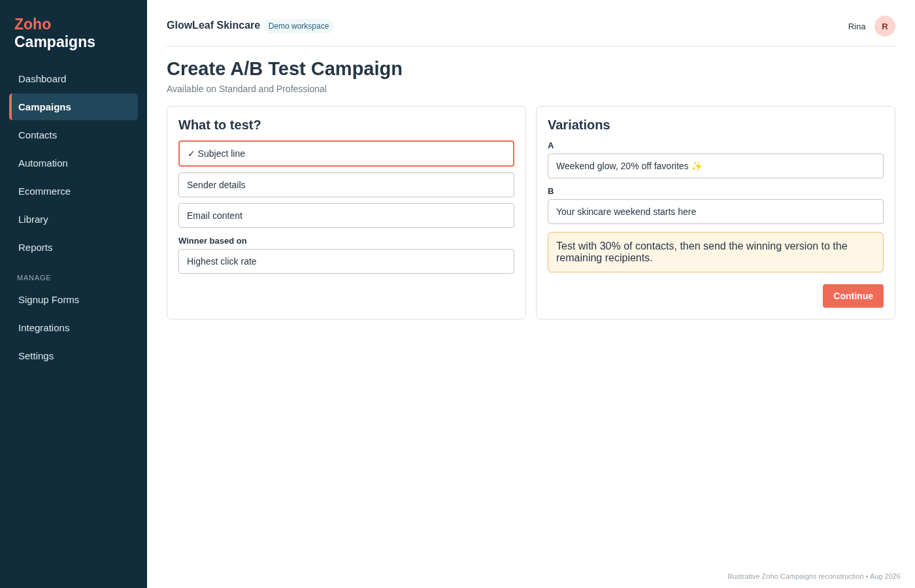
Task: Click Available on Standard and Professional text
Action: (x=246, y=89)
